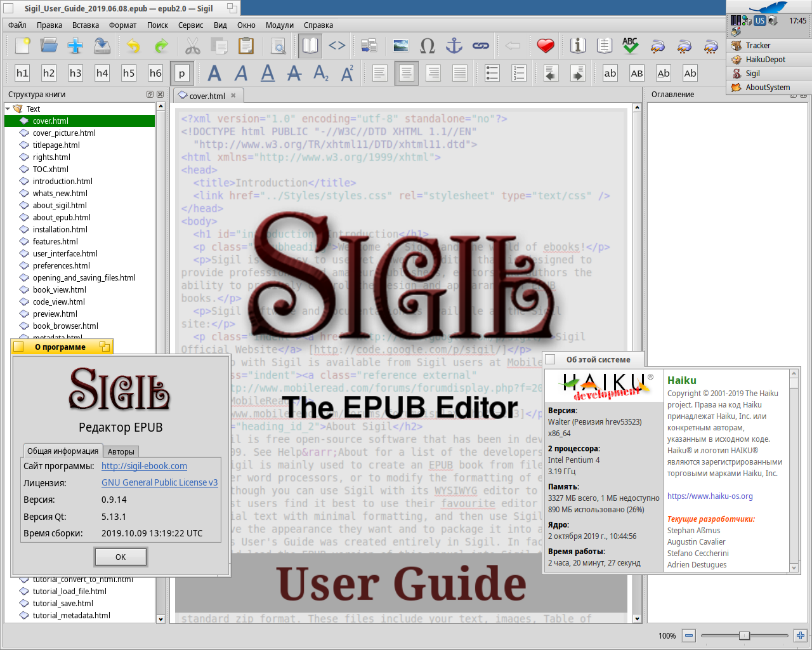The image size is (812, 650).
Task: Run the first plugin shortcut icon
Action: point(657,46)
